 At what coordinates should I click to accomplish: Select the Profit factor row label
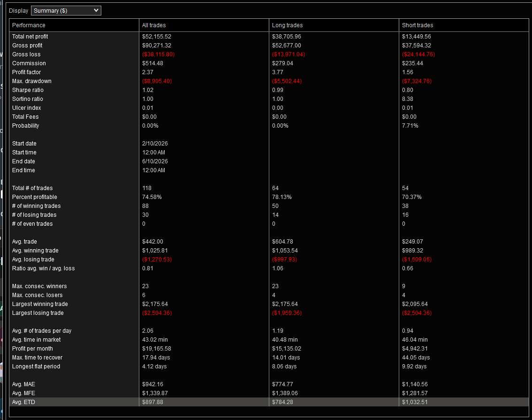click(26, 72)
